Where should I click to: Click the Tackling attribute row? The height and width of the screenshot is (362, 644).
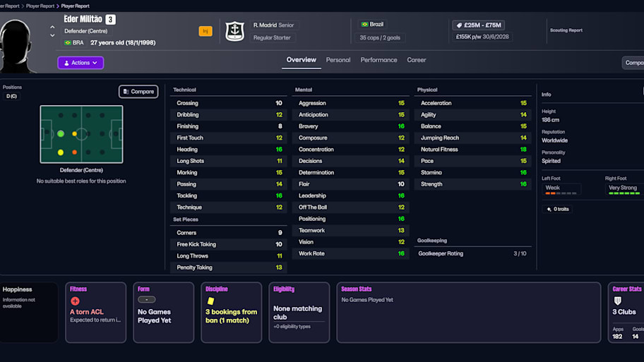tap(229, 195)
